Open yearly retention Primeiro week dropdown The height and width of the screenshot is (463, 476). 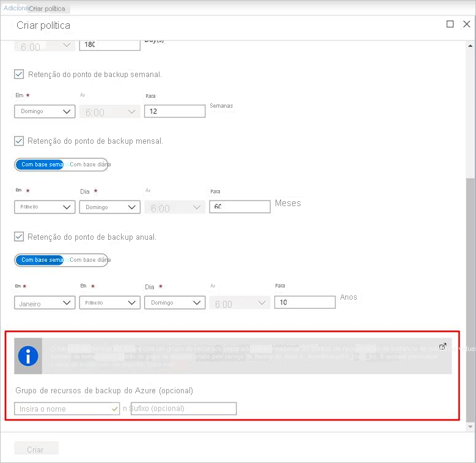[109, 303]
